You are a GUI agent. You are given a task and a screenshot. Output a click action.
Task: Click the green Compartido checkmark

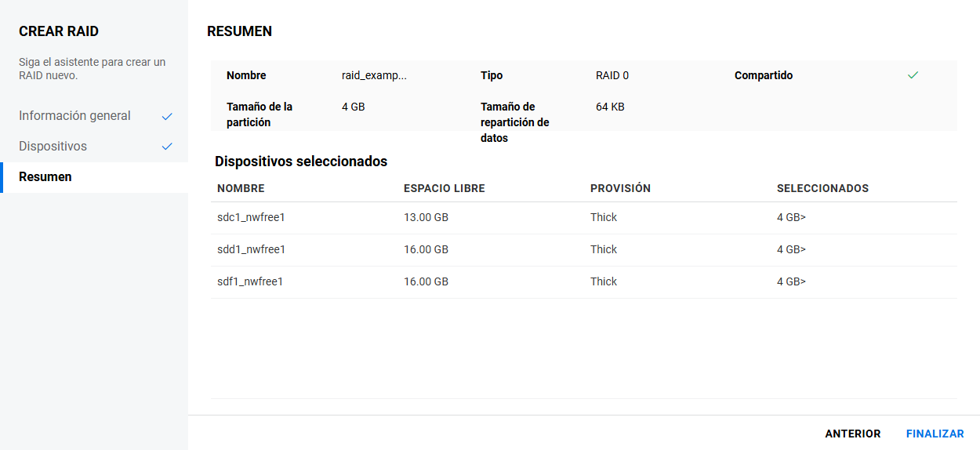point(913,75)
